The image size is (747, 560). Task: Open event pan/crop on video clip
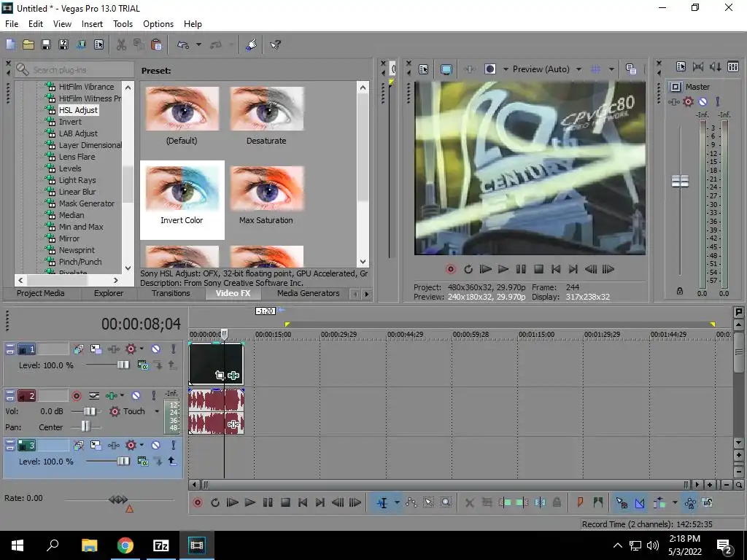[220, 376]
